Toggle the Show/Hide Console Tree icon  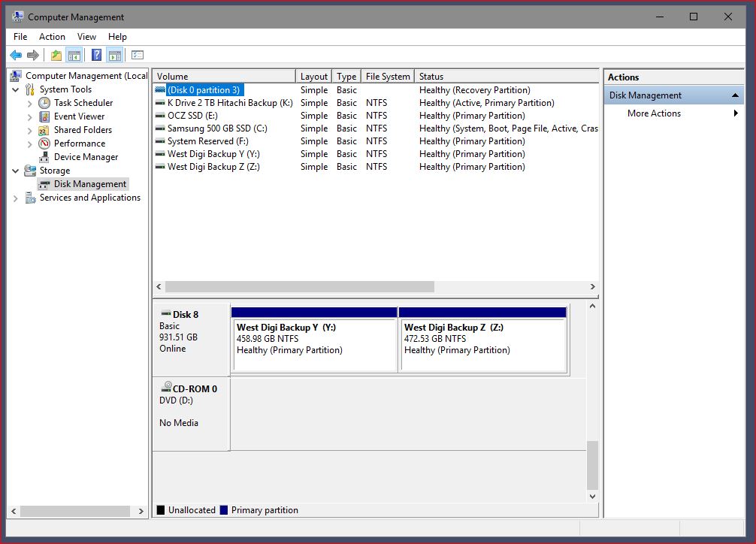[74, 55]
